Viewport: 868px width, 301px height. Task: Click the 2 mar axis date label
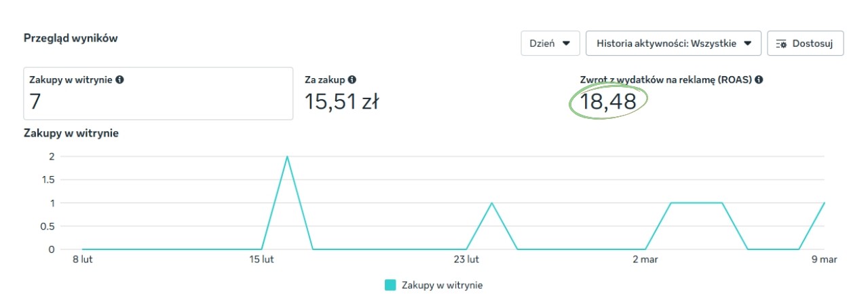click(x=645, y=260)
